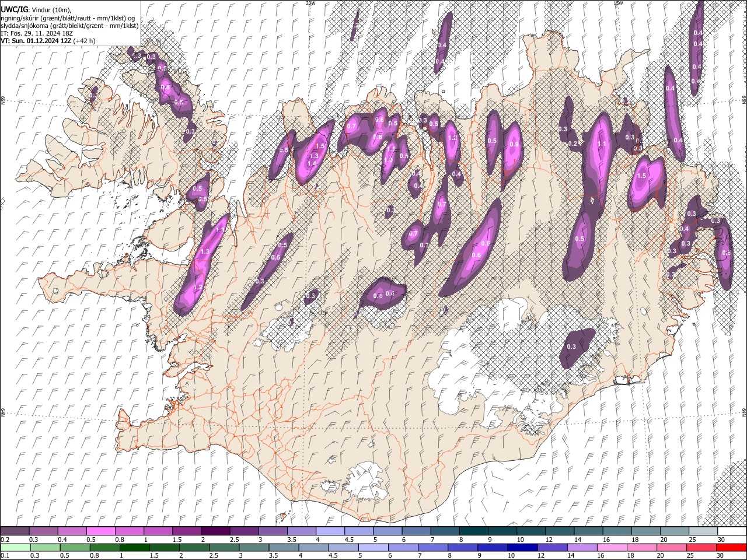This screenshot has width=747, height=560.
Task: Click the 'UWC/IG' title text
Action: point(13,9)
